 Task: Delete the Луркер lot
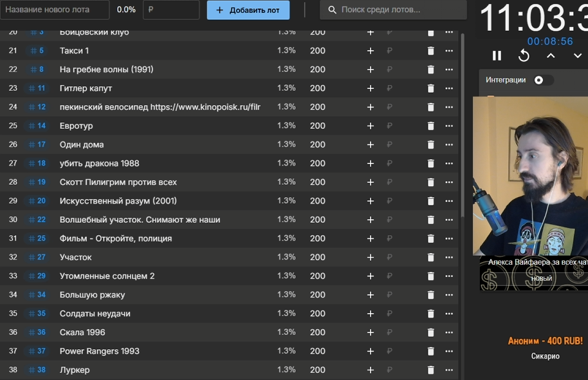pos(430,370)
